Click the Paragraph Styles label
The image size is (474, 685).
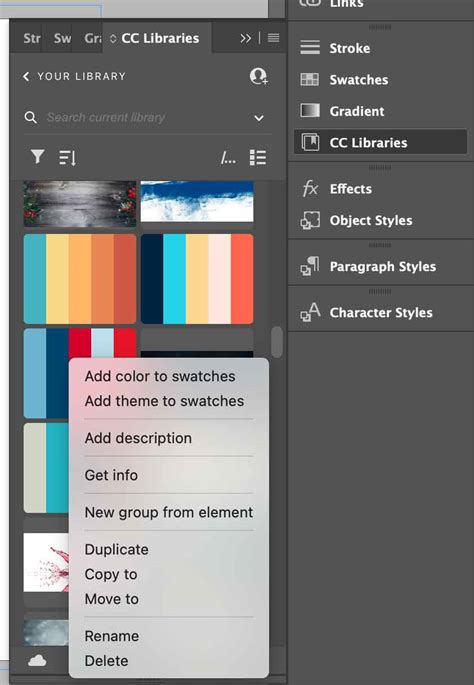[383, 266]
